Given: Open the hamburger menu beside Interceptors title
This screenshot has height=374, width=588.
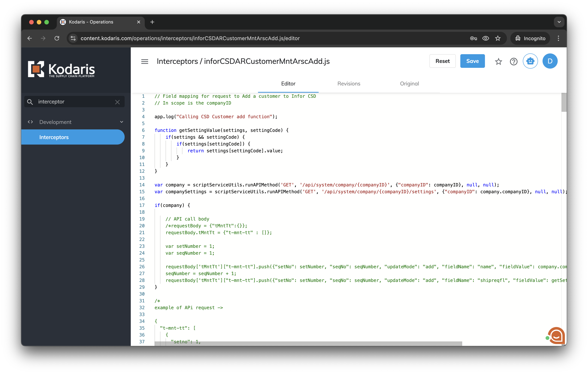Looking at the screenshot, I should tap(145, 62).
